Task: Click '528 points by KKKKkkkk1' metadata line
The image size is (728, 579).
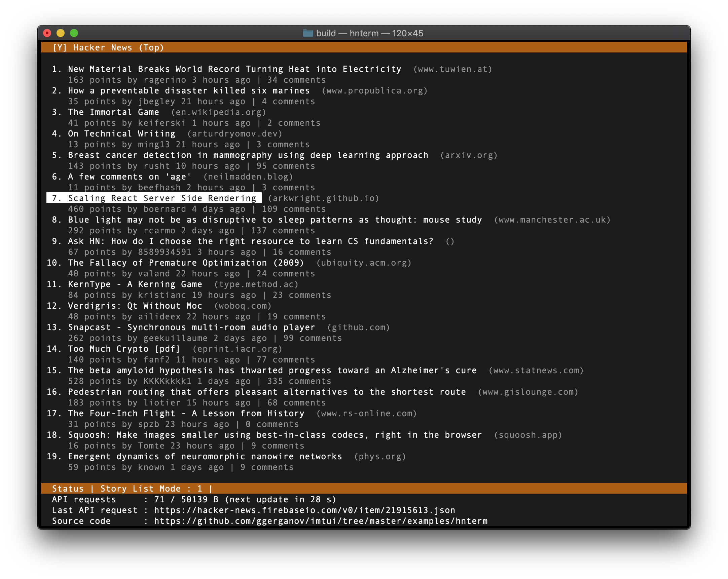Action: pos(199,381)
